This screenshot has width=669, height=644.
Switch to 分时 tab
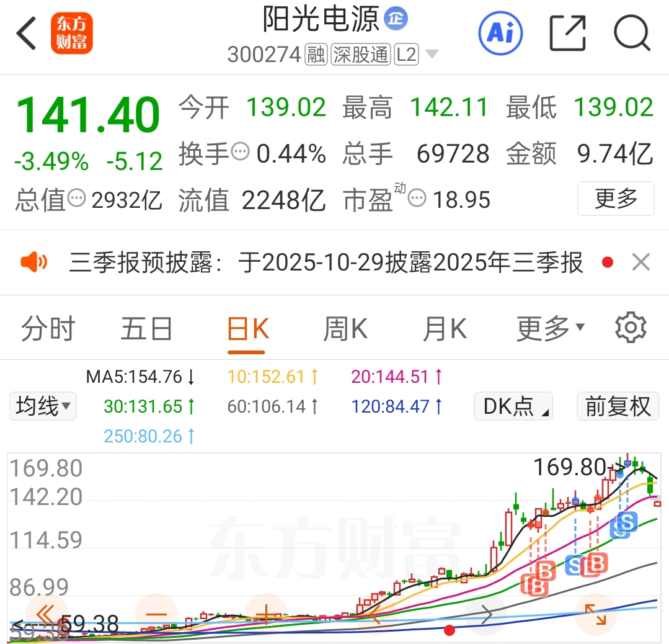48,329
